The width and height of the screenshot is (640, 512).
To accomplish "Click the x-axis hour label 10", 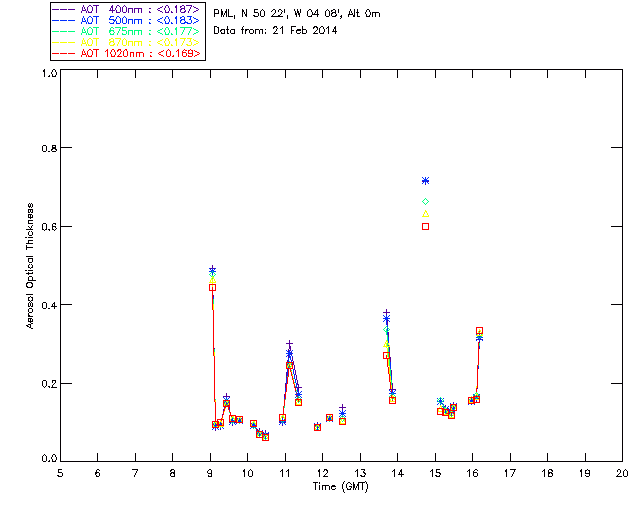I will pyautogui.click(x=247, y=473).
